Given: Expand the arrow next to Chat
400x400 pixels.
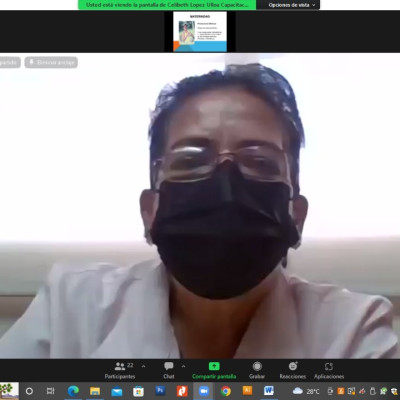Looking at the screenshot, I should 183,366.
